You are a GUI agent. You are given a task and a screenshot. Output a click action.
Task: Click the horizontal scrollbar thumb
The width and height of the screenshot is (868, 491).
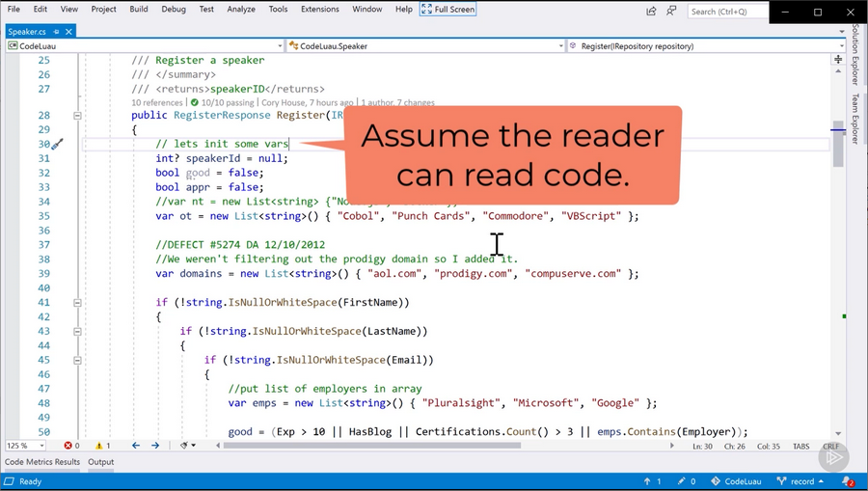tap(372, 445)
